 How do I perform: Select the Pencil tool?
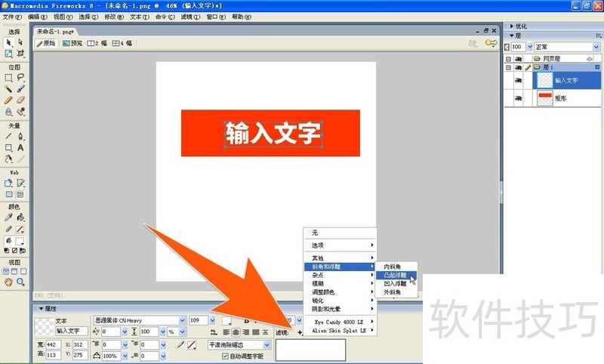(8, 100)
